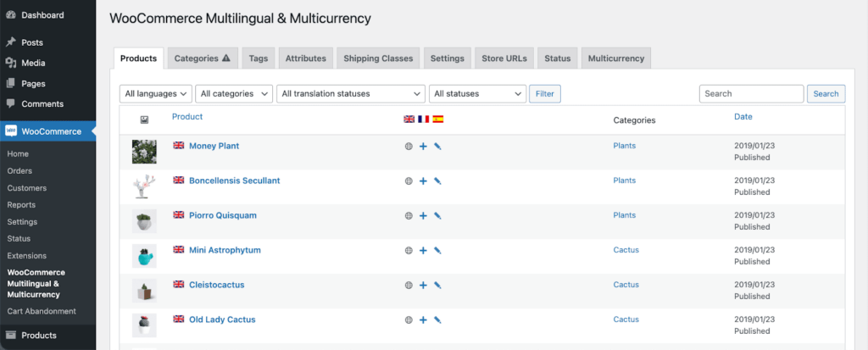The height and width of the screenshot is (350, 868).
Task: Open Home in WooCommerce submenu
Action: pos(18,153)
